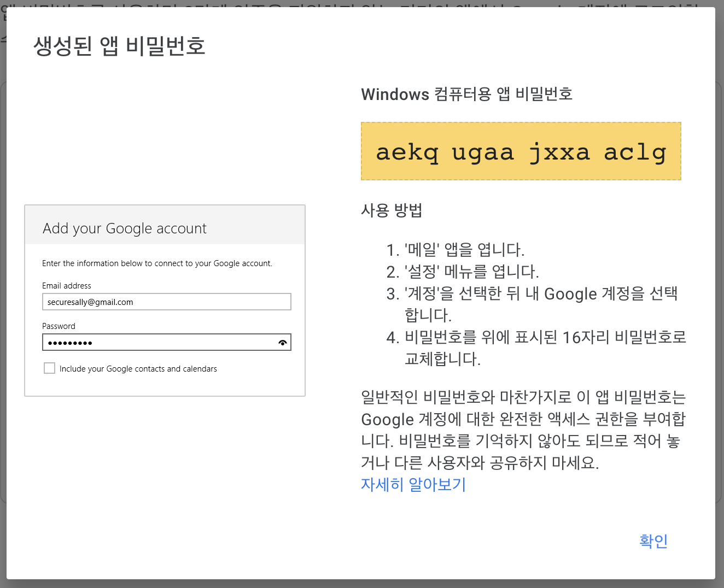Click the Enter the information below instruction text
This screenshot has width=724, height=588.
pos(157,263)
